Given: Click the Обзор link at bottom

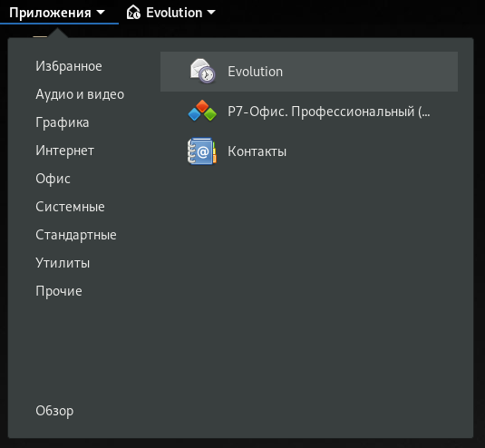Looking at the screenshot, I should [x=54, y=411].
